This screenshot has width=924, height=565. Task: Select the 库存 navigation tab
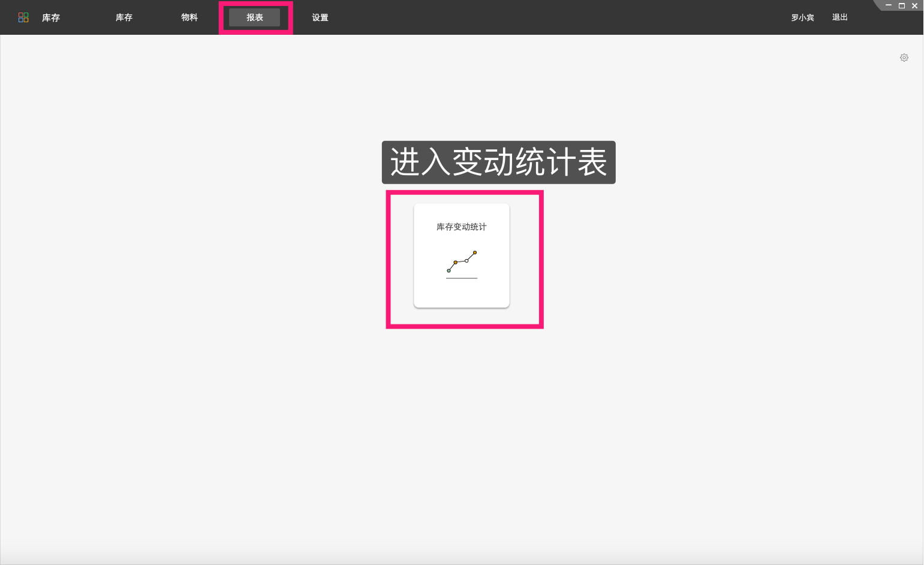(x=124, y=17)
